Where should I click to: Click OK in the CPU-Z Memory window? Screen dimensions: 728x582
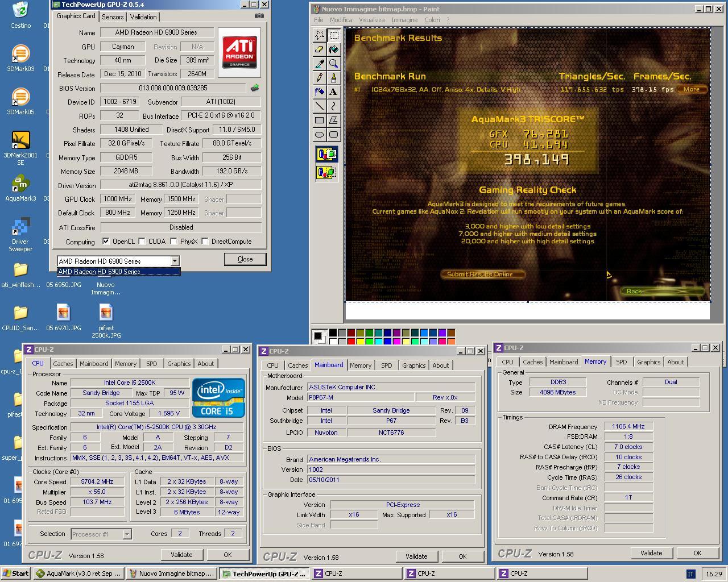[x=697, y=553]
